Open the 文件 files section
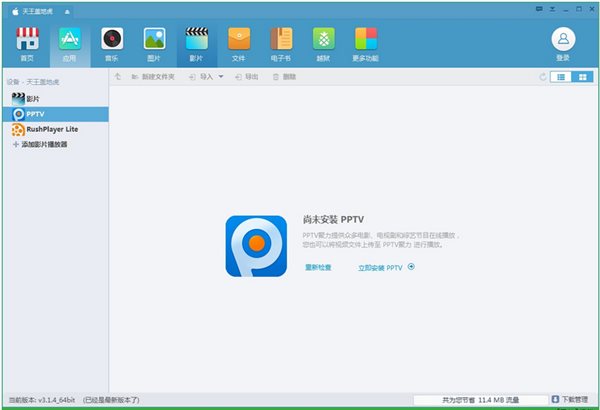This screenshot has width=600, height=410. click(238, 42)
